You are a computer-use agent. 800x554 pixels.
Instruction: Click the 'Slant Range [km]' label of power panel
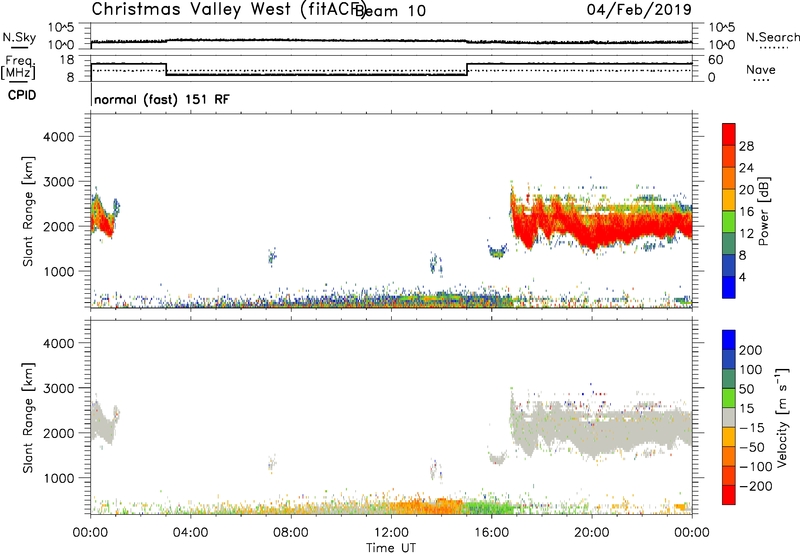pos(28,211)
